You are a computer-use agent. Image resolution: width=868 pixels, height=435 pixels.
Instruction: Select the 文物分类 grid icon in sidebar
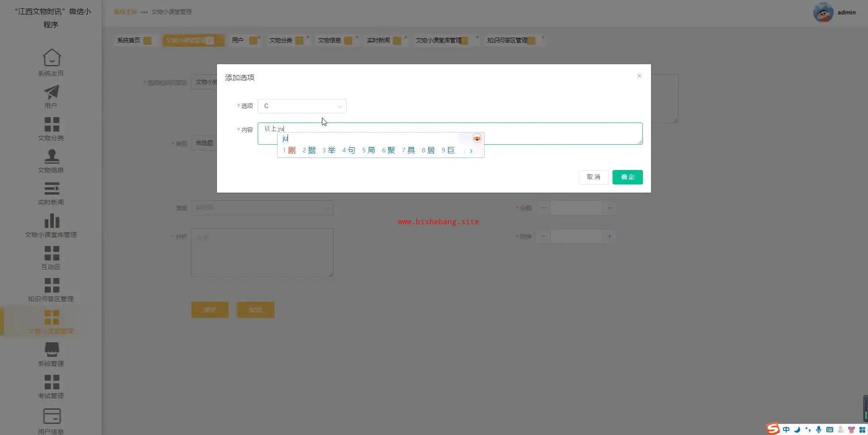[52, 124]
